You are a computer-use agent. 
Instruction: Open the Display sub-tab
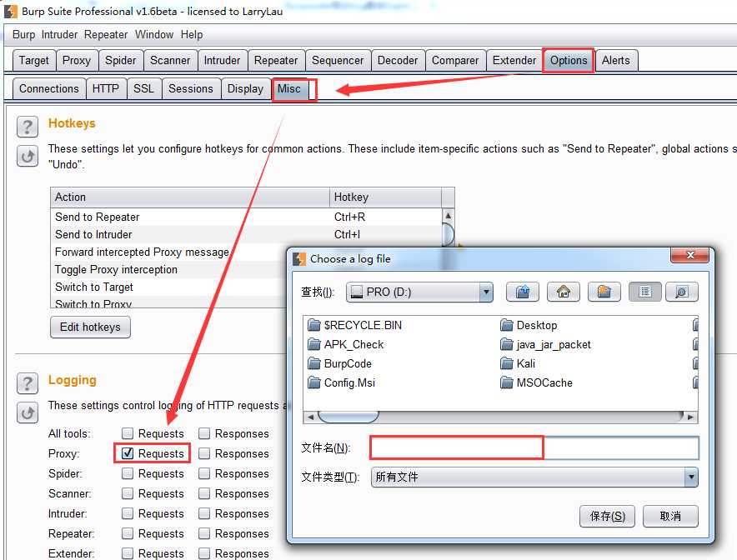coord(245,89)
